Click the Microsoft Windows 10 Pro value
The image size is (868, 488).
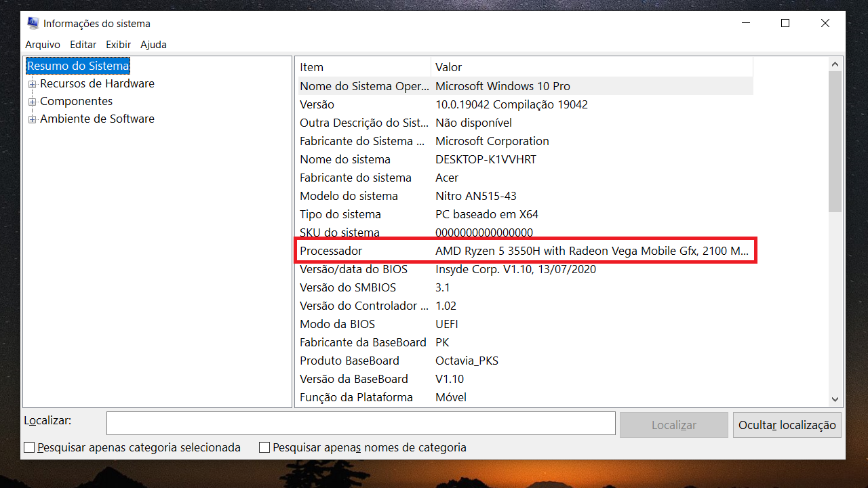click(502, 86)
